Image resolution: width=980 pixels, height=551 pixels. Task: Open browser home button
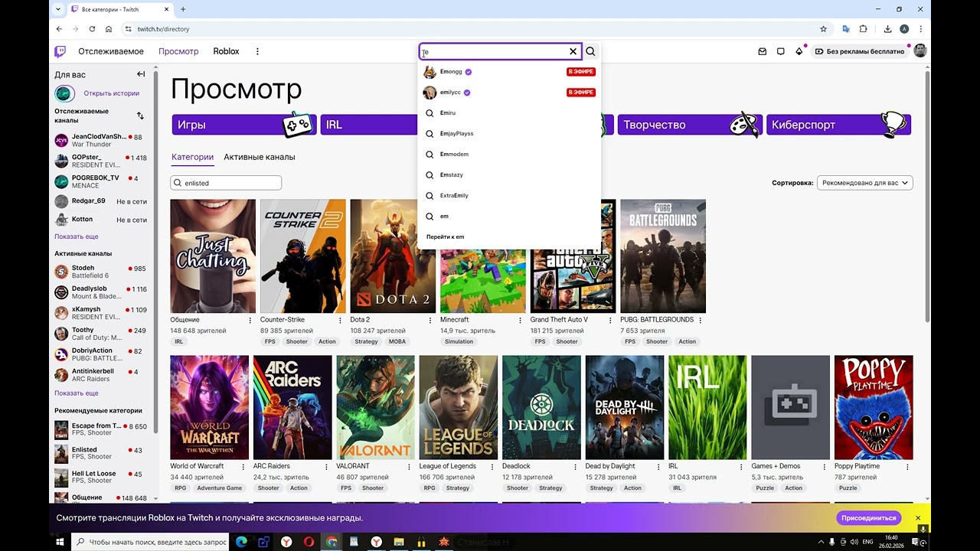point(109,29)
